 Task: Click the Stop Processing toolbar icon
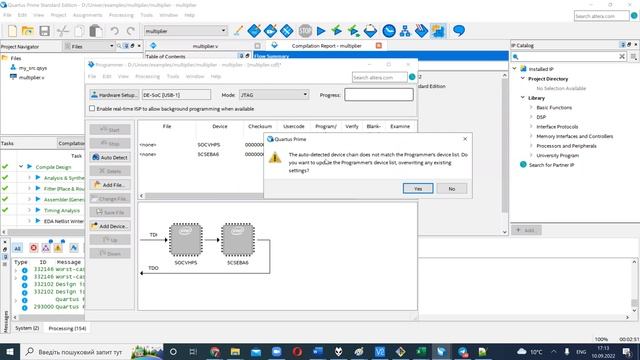(305, 31)
